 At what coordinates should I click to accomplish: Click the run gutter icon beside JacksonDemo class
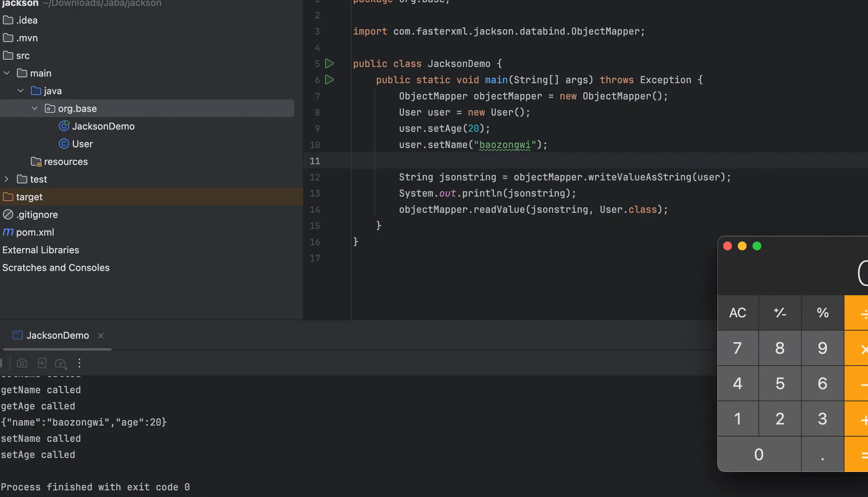tap(330, 64)
